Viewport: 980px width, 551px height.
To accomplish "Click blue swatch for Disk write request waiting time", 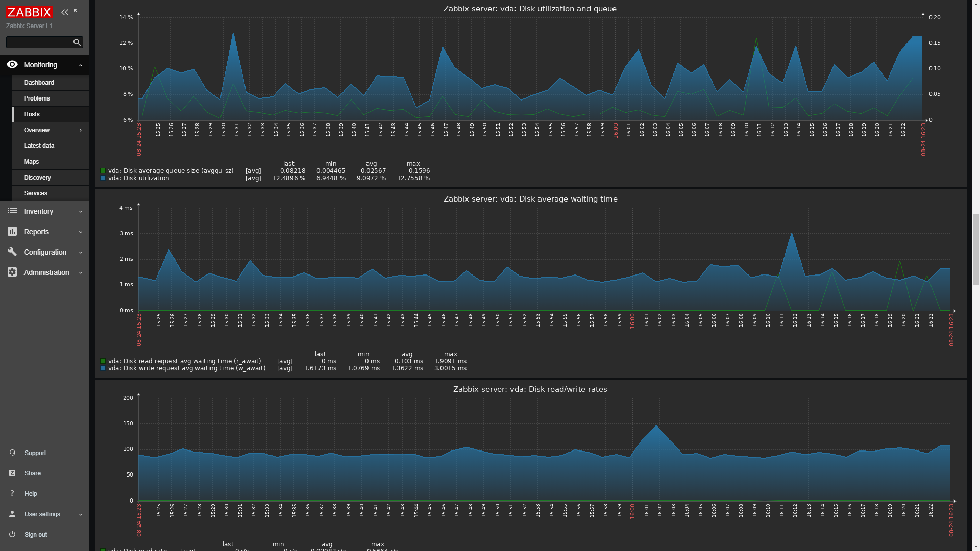I will pos(103,368).
